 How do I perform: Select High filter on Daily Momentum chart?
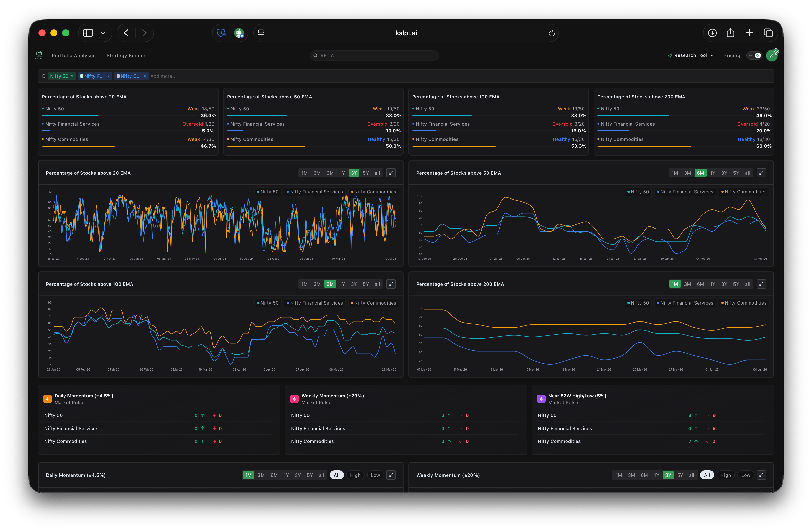(355, 475)
